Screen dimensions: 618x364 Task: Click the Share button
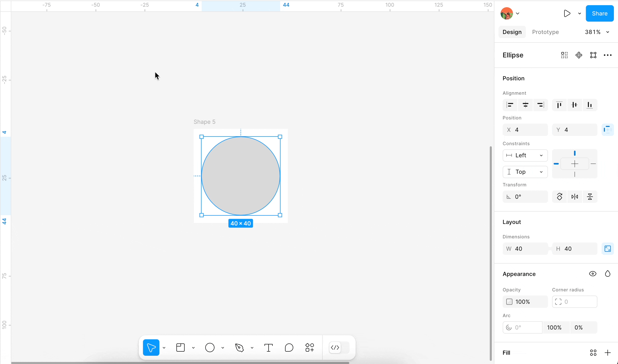pos(599,13)
